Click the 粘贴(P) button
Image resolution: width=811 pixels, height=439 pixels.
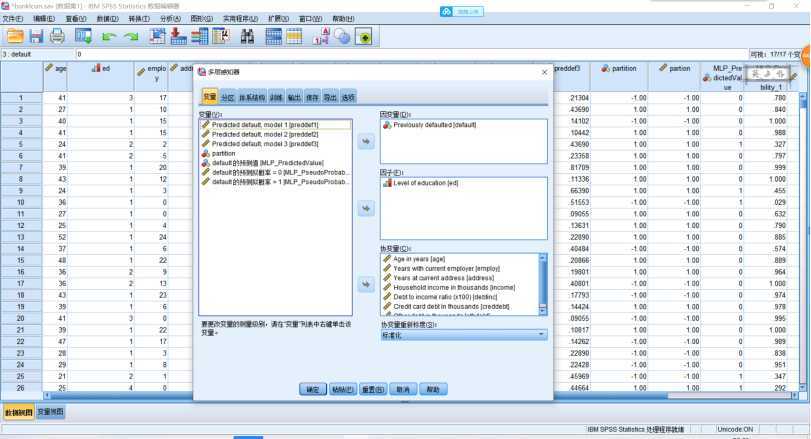pos(343,389)
